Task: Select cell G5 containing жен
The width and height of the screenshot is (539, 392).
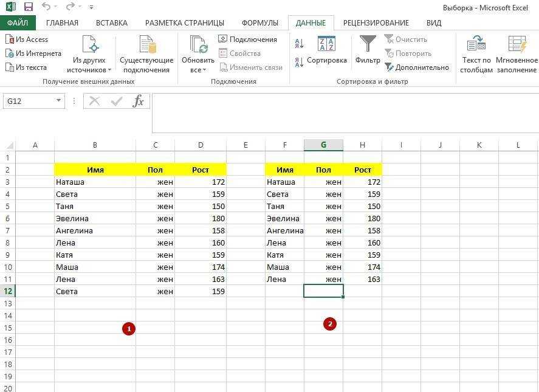Action: [x=323, y=206]
